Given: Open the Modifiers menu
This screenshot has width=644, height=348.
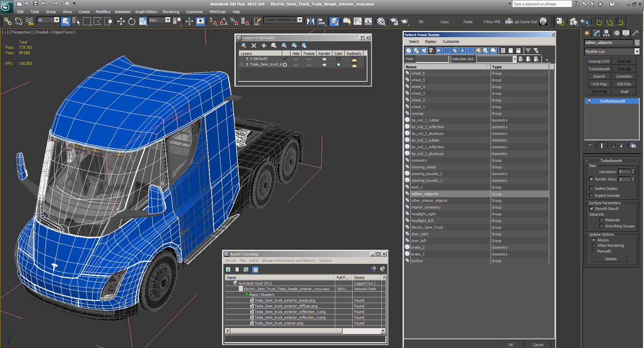Looking at the screenshot, I should pos(103,12).
